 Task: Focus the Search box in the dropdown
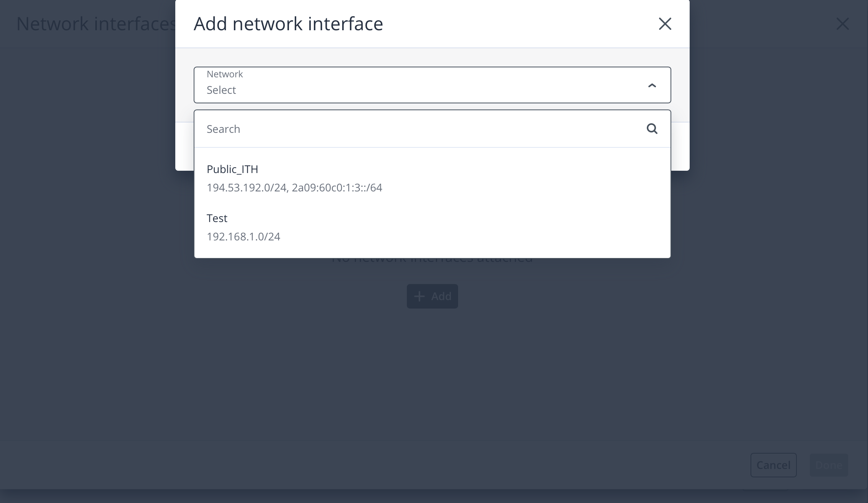(421, 129)
